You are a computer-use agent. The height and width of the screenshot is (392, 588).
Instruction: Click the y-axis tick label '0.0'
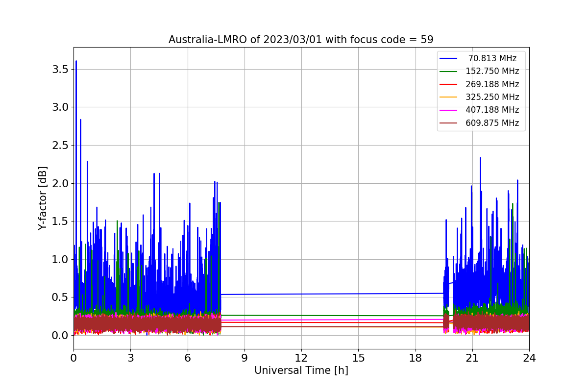(61, 335)
